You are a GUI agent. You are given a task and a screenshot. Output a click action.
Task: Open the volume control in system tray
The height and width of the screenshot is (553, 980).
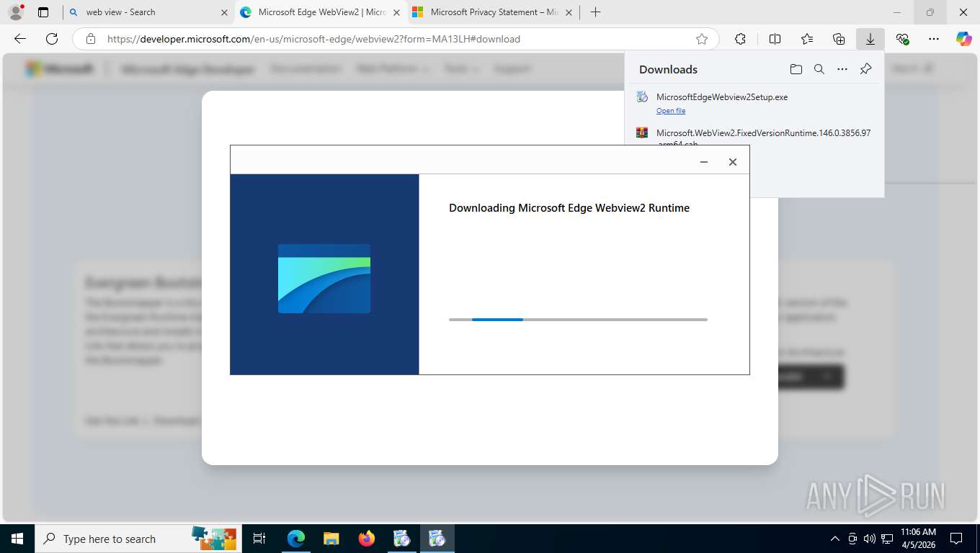coord(869,539)
